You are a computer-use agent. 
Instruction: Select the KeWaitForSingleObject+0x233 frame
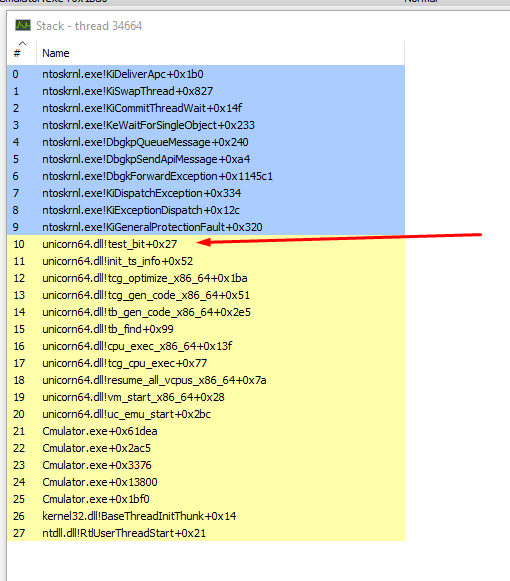tap(206, 125)
